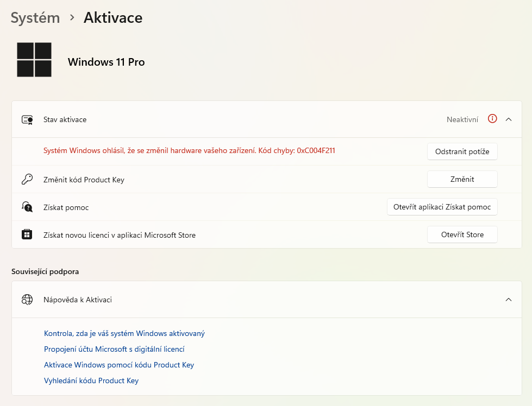Image resolution: width=532 pixels, height=406 pixels.
Task: Click the Související podpora heading
Action: pyautogui.click(x=45, y=271)
